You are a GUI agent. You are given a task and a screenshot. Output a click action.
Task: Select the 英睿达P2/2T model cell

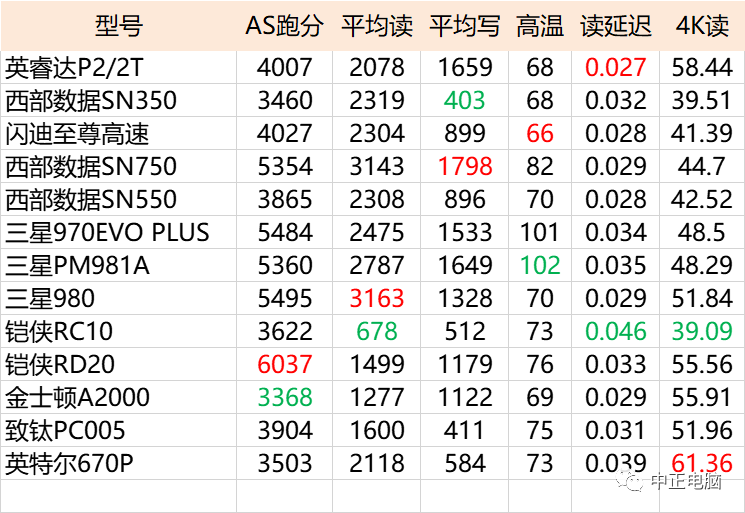[119, 67]
